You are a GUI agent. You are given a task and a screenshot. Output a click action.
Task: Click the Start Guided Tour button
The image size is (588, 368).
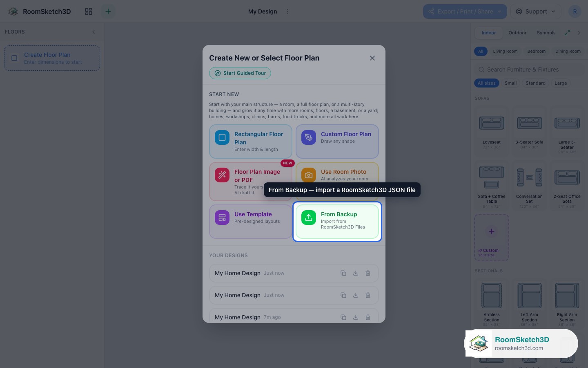pos(240,73)
